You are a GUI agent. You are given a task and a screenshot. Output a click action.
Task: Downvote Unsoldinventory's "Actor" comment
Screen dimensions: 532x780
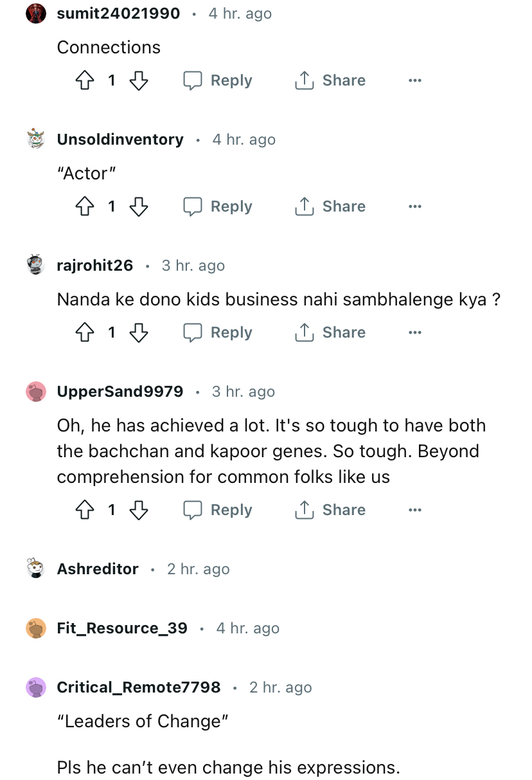coord(139,206)
